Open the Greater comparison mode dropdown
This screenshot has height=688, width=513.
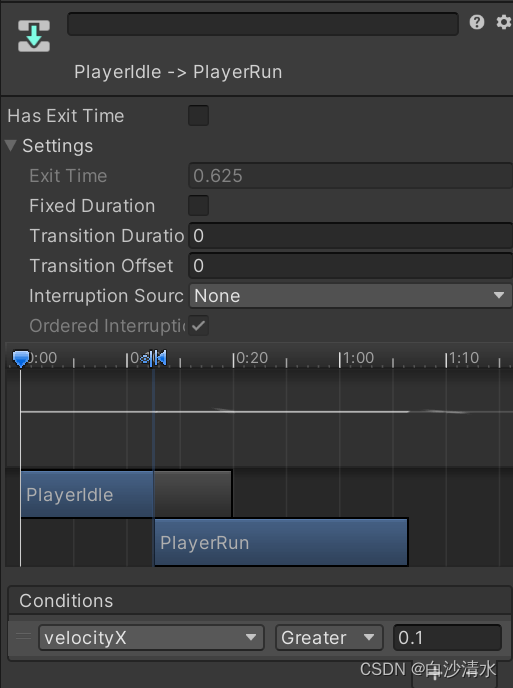point(329,638)
